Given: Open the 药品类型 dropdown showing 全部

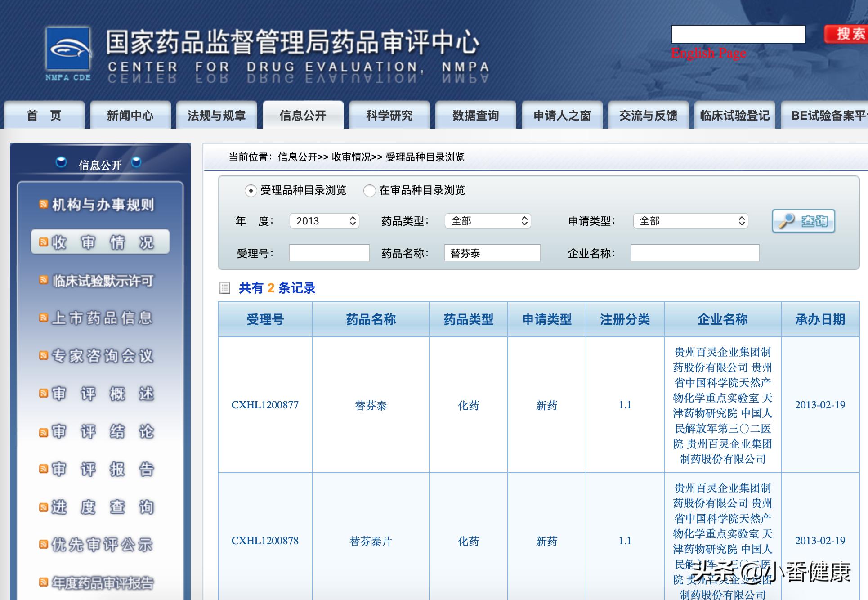Looking at the screenshot, I should [x=488, y=221].
